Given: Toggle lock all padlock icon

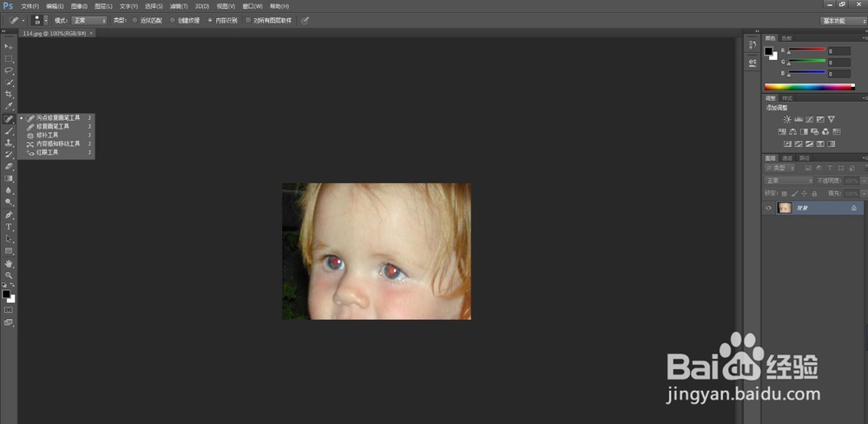Looking at the screenshot, I should pyautogui.click(x=814, y=194).
